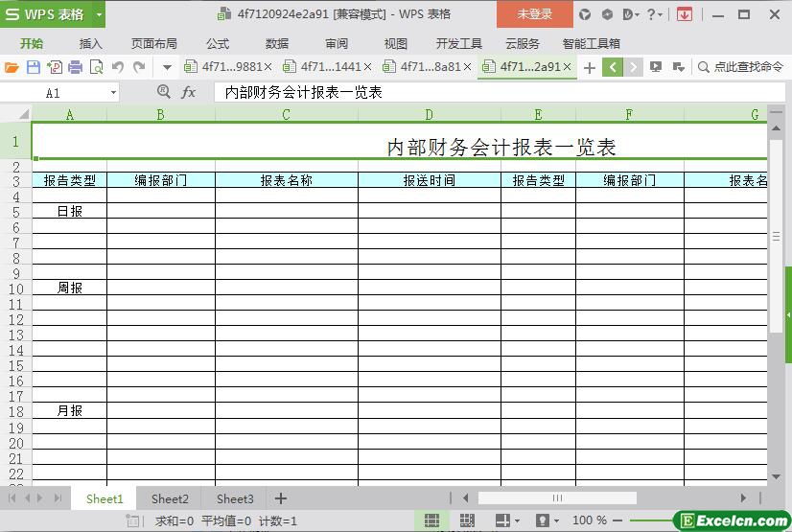Open the 开发工具 ribbon tab
Screen dimensions: 792x532
point(458,44)
